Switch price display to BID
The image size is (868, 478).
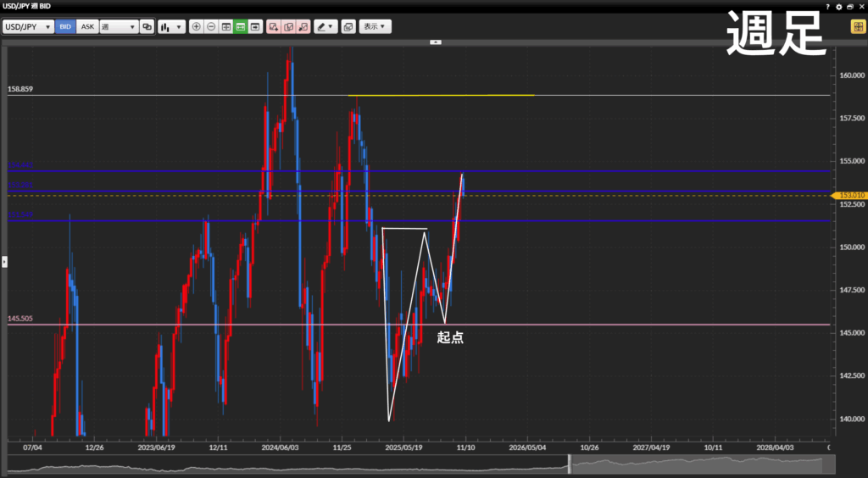pyautogui.click(x=65, y=27)
